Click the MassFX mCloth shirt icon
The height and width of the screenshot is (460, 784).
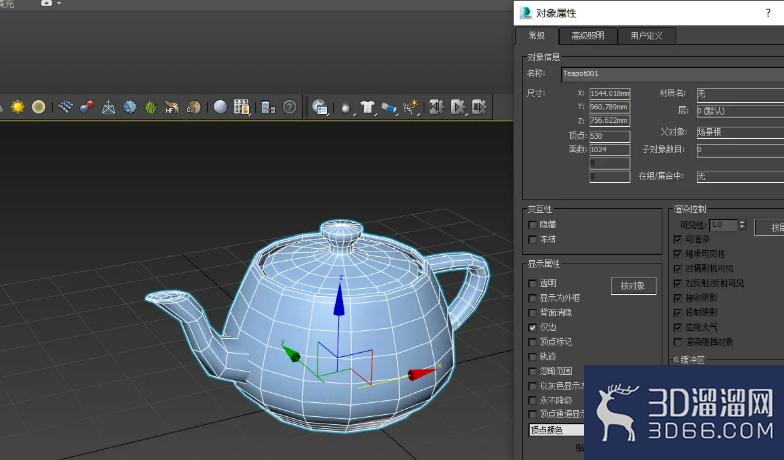(x=367, y=107)
